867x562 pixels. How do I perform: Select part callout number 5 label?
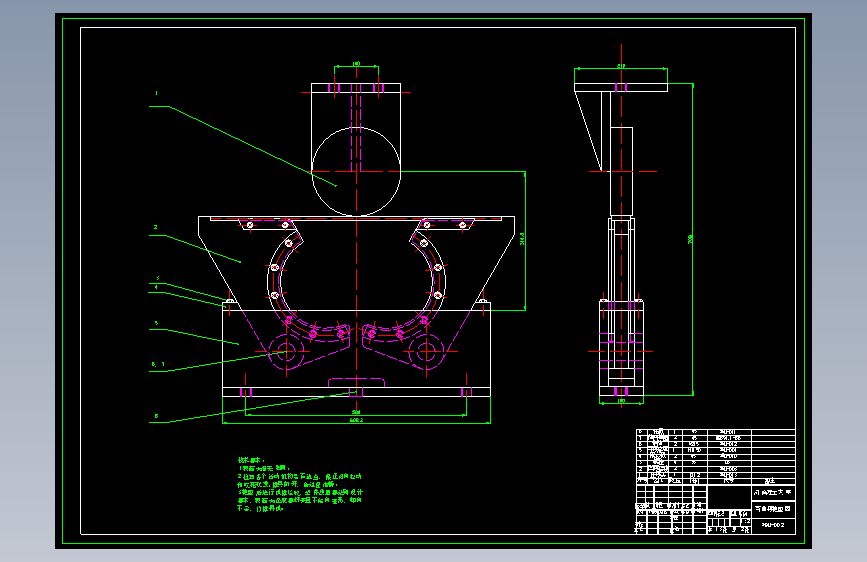[x=156, y=324]
